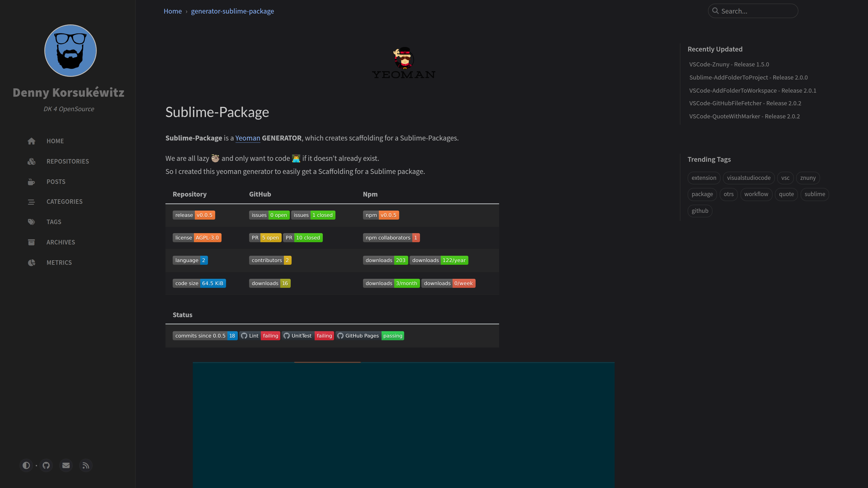Select the sublime trending tag
This screenshot has width=868, height=488.
tap(815, 194)
